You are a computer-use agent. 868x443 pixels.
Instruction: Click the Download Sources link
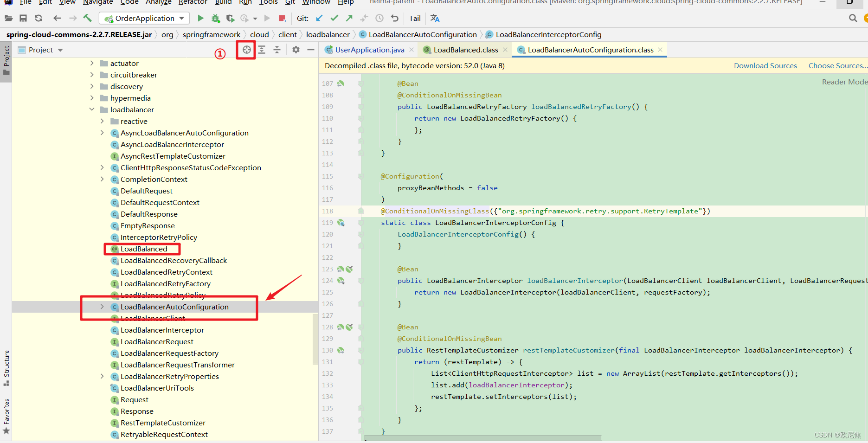point(765,66)
